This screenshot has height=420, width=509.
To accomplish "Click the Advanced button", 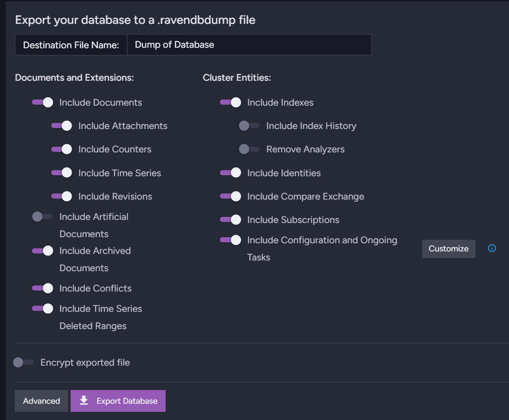I will point(41,401).
